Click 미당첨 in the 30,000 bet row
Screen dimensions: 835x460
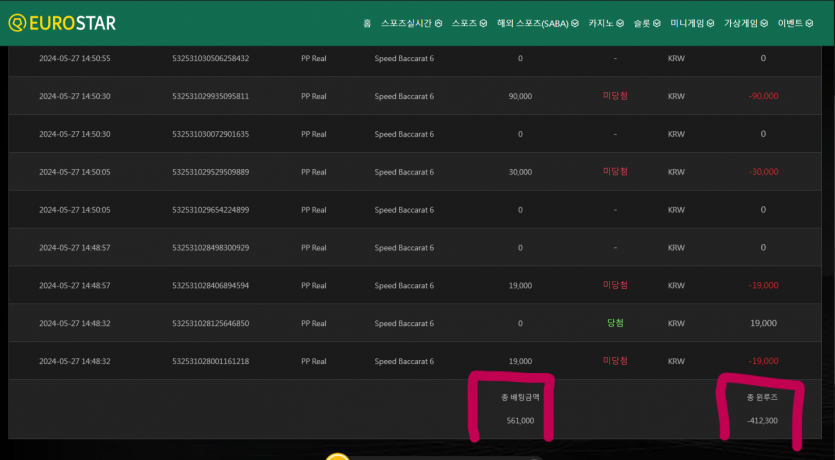click(615, 171)
